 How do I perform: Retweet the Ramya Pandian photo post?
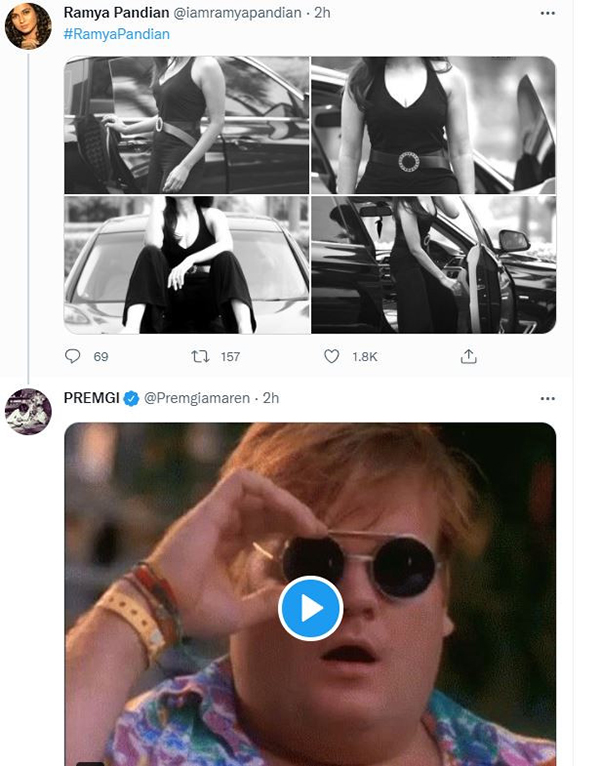click(x=201, y=356)
